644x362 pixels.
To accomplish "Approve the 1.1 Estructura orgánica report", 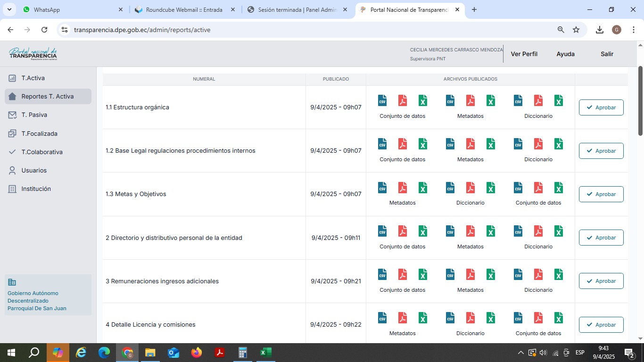I will pos(601,107).
